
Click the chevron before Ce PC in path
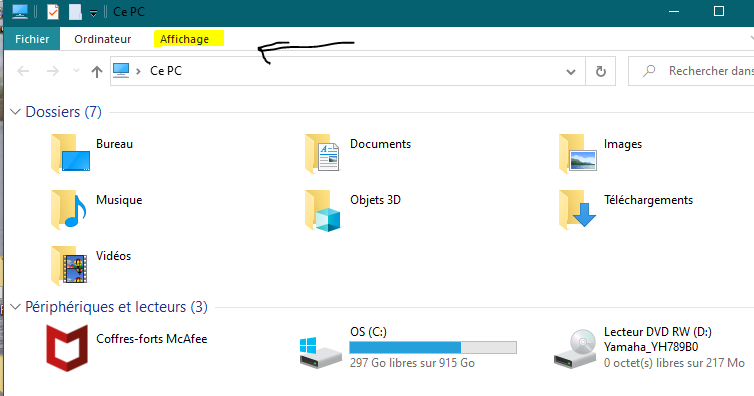point(138,71)
